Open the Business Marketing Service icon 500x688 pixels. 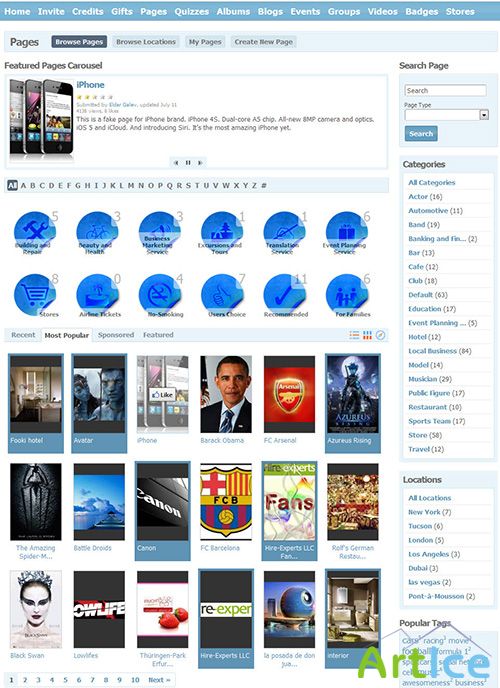(159, 233)
